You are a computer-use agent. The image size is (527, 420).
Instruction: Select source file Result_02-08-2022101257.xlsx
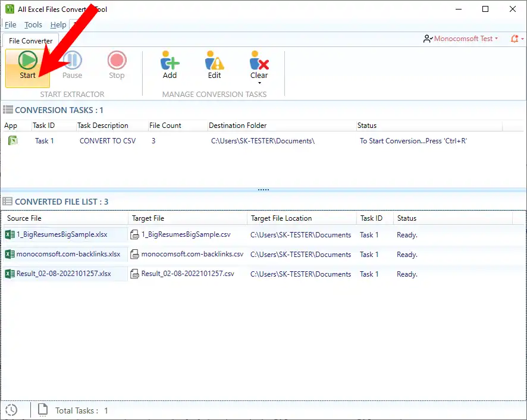(64, 274)
